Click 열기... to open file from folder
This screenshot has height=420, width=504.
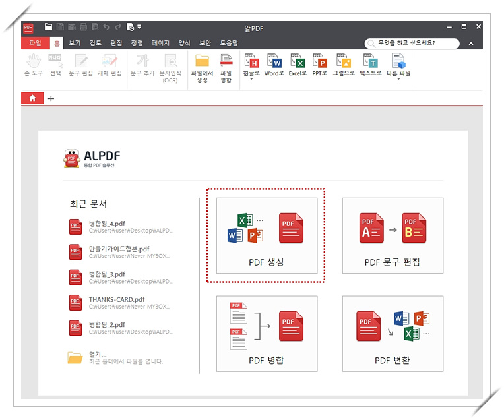click(x=115, y=357)
